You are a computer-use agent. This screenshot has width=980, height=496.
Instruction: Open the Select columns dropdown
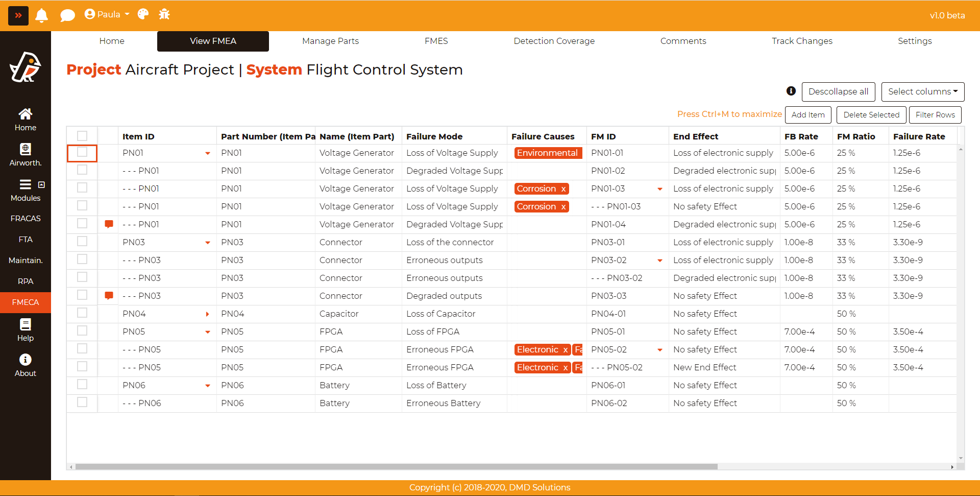(x=922, y=92)
